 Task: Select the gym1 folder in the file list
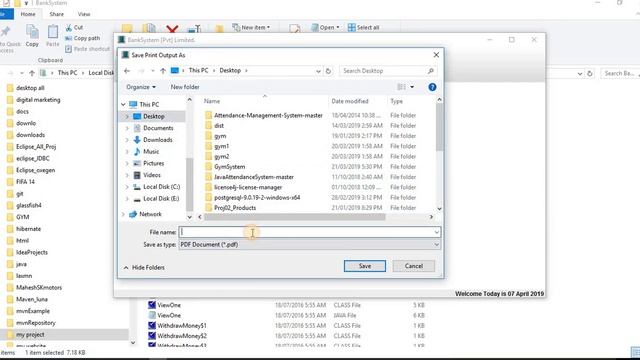pos(222,146)
